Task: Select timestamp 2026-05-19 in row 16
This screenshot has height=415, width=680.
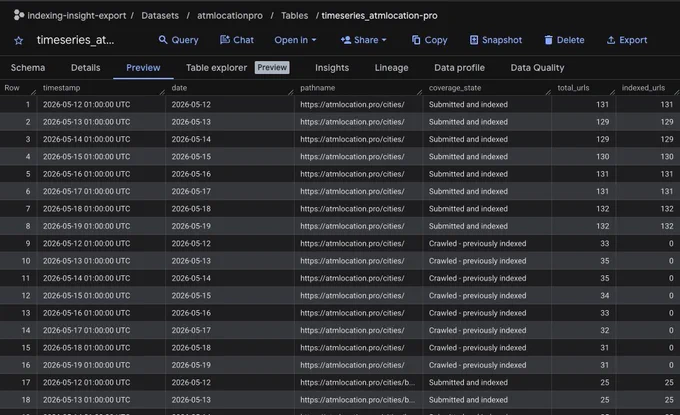Action: 86,365
